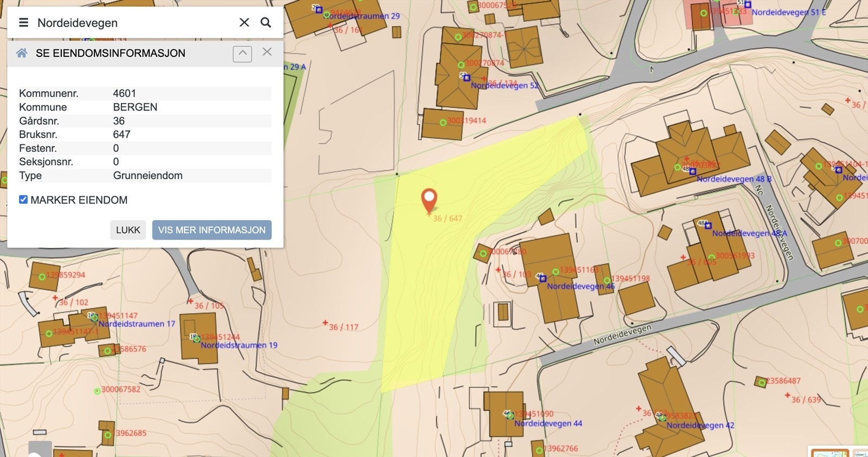
Task: Click the blue address marker at Nordeidevegen 46
Action: (542, 279)
